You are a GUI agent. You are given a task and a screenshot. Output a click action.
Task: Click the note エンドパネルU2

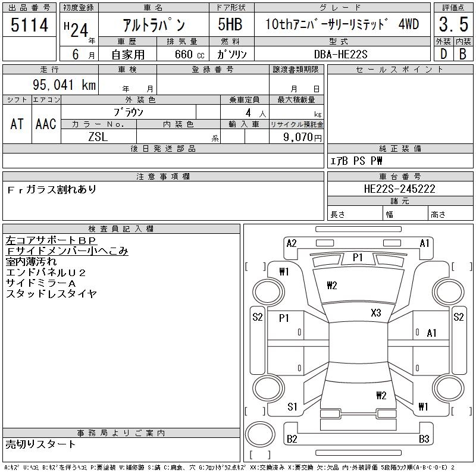[46, 273]
